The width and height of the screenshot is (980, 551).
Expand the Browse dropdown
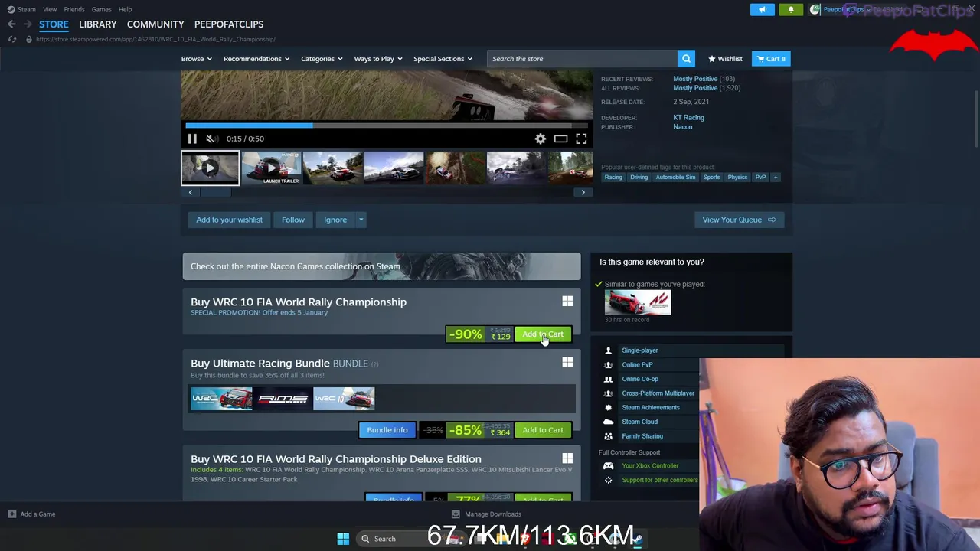coord(196,59)
